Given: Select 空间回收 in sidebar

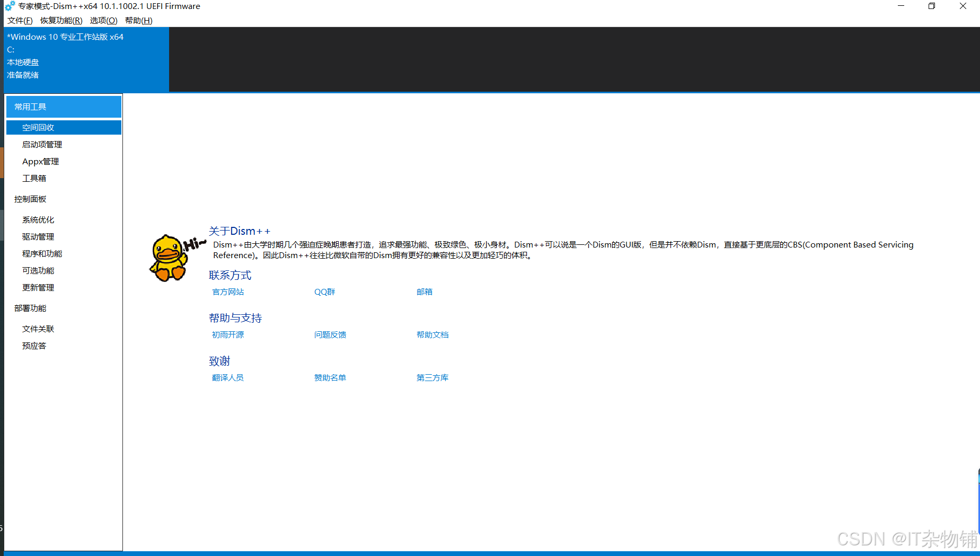Looking at the screenshot, I should coord(64,127).
